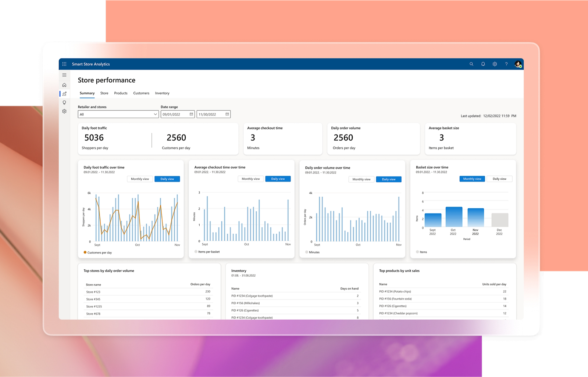Switch to the Inventory tab
Viewport: 588px width, 377px height.
click(x=162, y=93)
